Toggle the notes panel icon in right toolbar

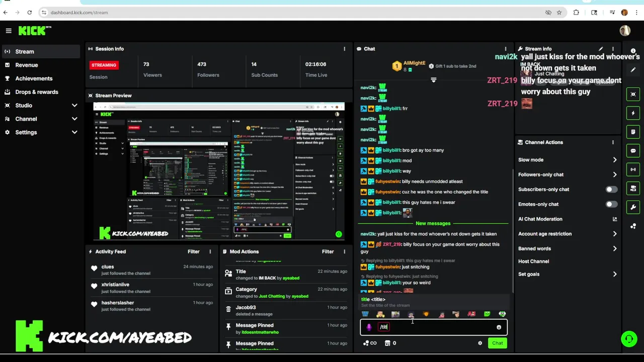(633, 132)
